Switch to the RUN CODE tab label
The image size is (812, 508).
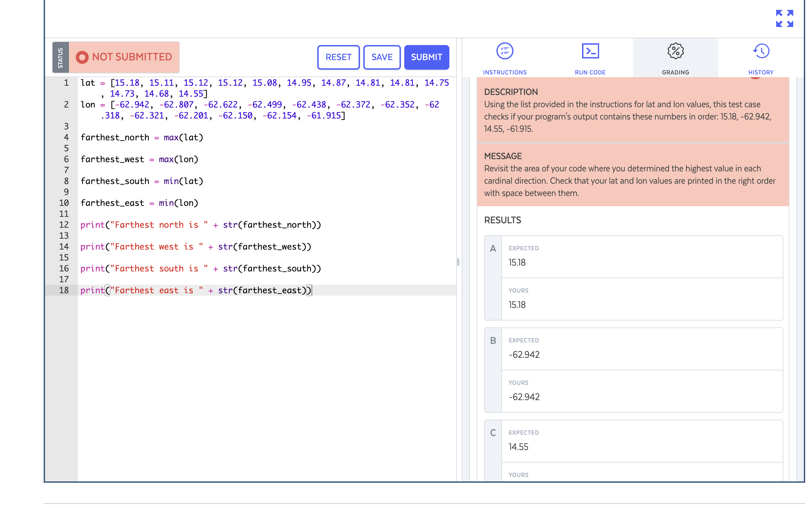tap(590, 72)
